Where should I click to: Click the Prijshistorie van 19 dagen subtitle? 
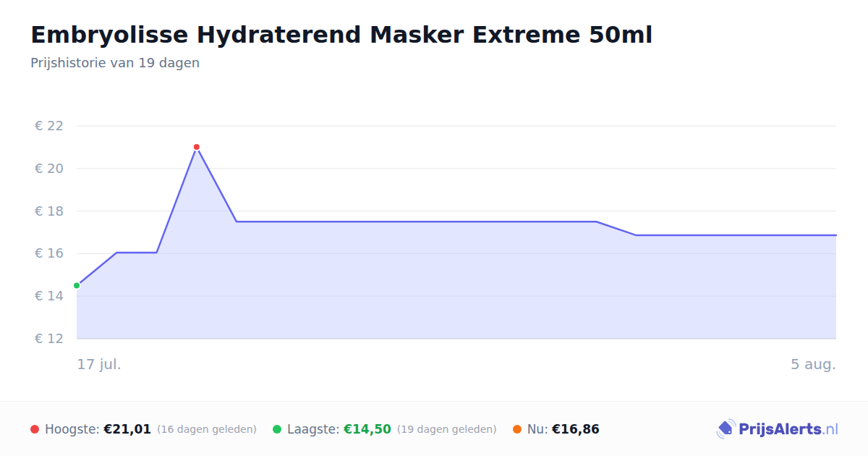(x=115, y=63)
